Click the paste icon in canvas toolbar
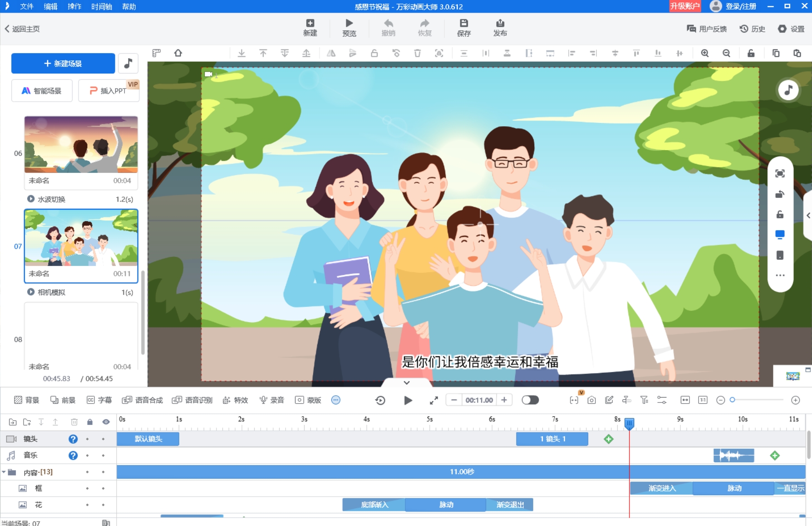 [797, 53]
